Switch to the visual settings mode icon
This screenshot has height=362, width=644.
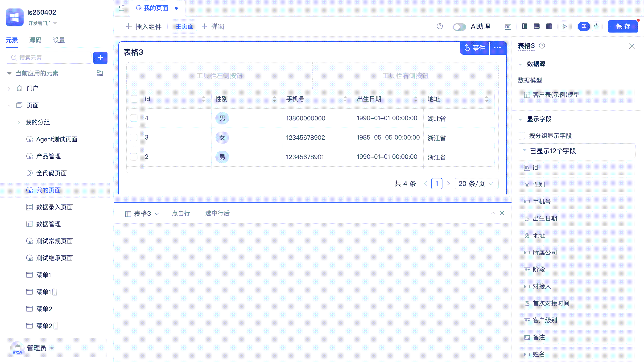pos(584,26)
